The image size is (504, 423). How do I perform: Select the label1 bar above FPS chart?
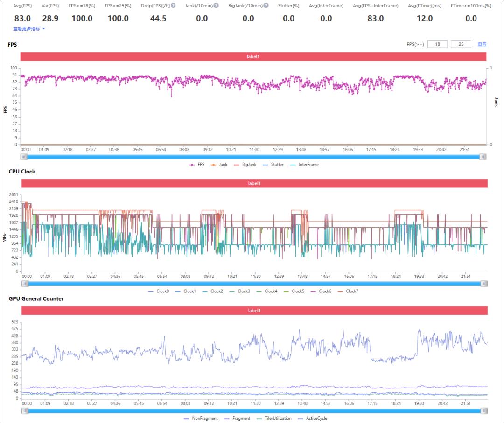[x=253, y=56]
